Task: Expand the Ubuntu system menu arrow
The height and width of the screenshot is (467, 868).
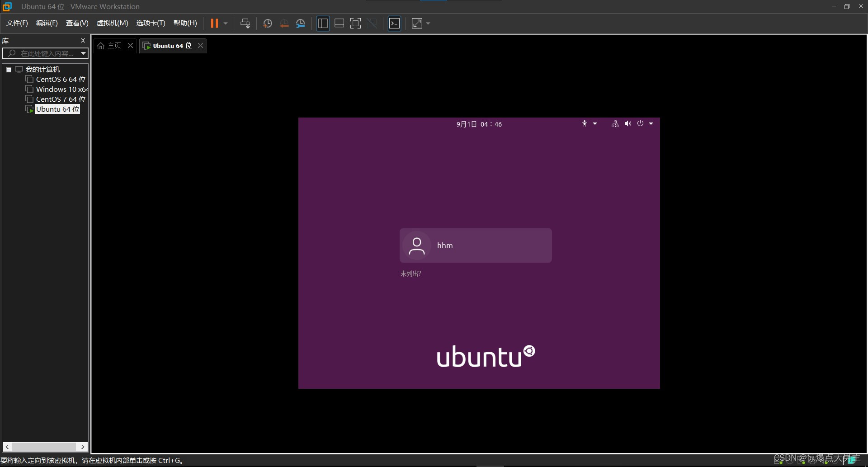Action: click(x=651, y=123)
